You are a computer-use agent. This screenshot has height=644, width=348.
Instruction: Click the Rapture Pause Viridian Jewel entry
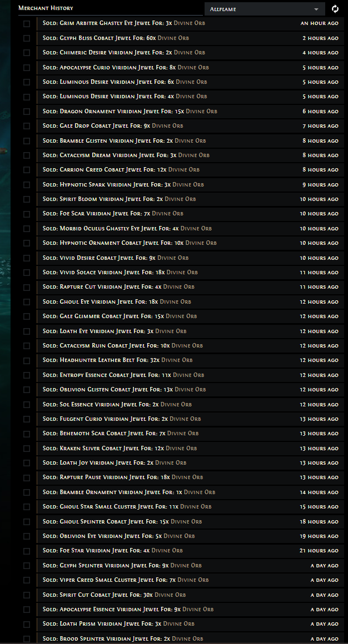pyautogui.click(x=191, y=477)
